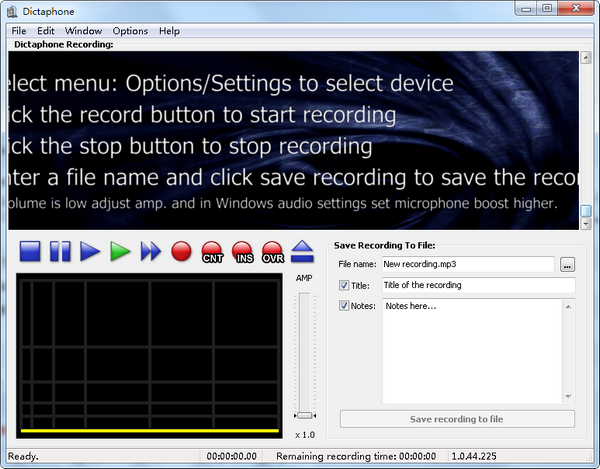Open the Options menu
This screenshot has width=600, height=469.
[x=130, y=31]
